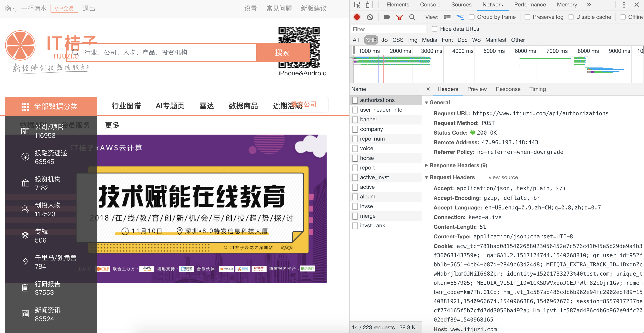
Task: Stop recording network log with the red button
Action: 357,17
